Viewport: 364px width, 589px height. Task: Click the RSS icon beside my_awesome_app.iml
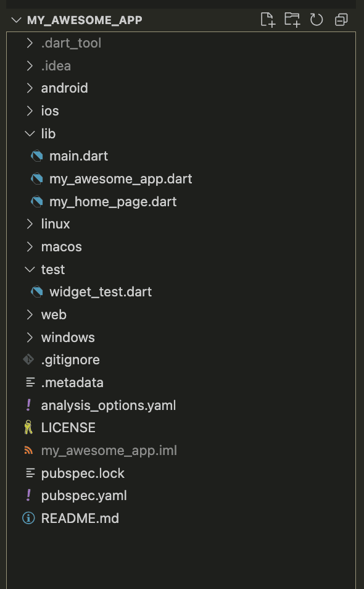30,450
